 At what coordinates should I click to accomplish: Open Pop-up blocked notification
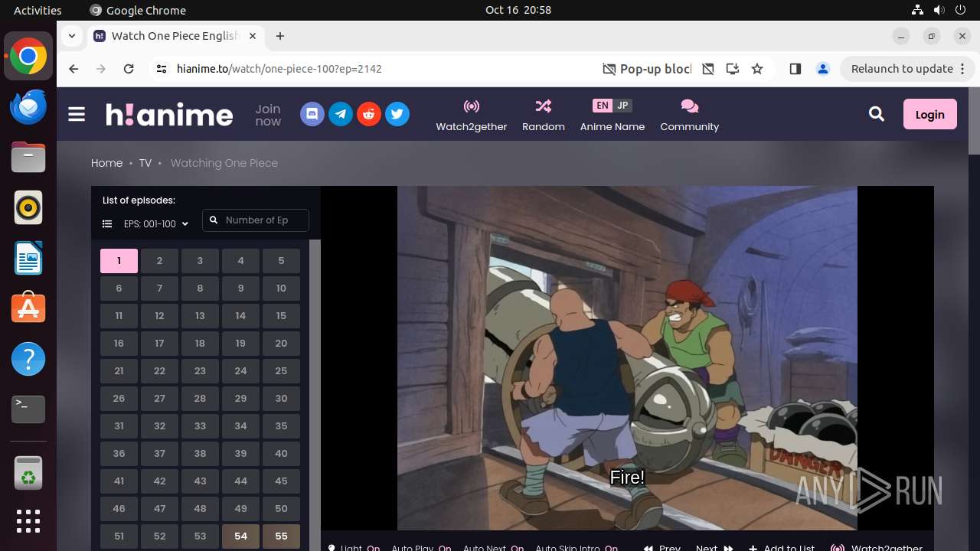coord(647,69)
